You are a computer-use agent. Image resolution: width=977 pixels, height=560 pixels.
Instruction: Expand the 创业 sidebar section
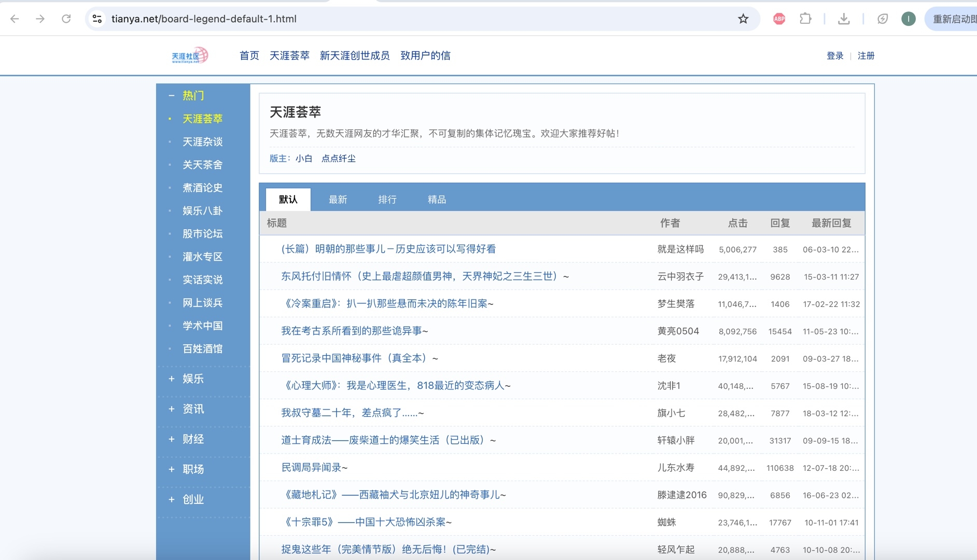tap(171, 499)
